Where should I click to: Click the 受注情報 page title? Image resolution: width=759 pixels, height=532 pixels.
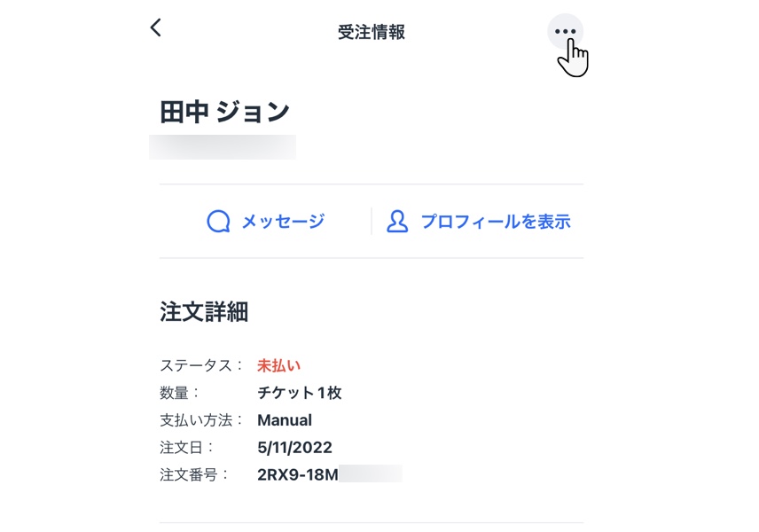click(372, 33)
